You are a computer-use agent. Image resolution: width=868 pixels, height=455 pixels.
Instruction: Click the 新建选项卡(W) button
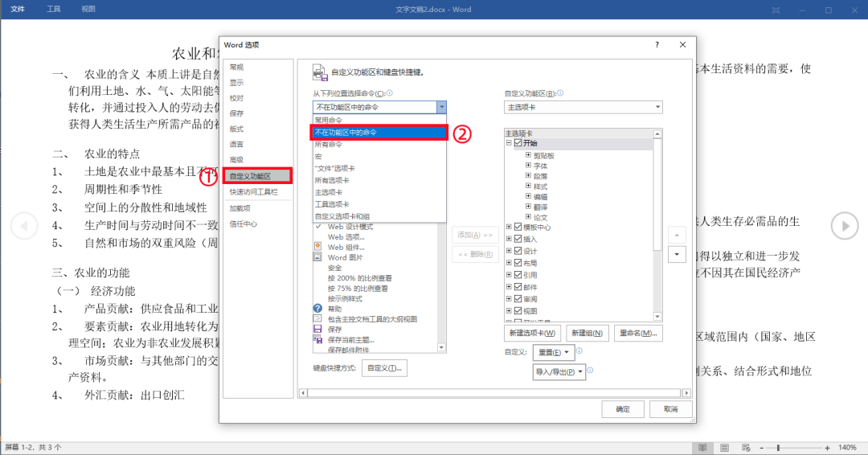(533, 334)
